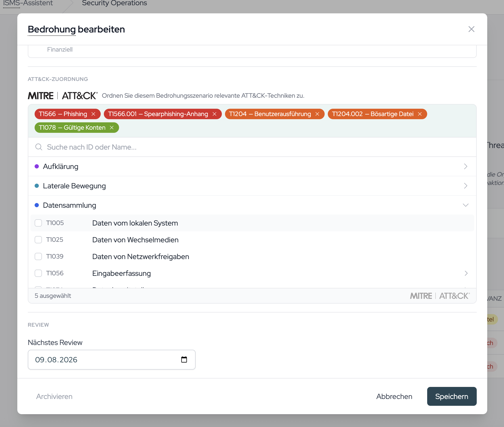Remove the T1204.002 Bösartige Datei tag
This screenshot has height=427, width=504.
coord(420,114)
